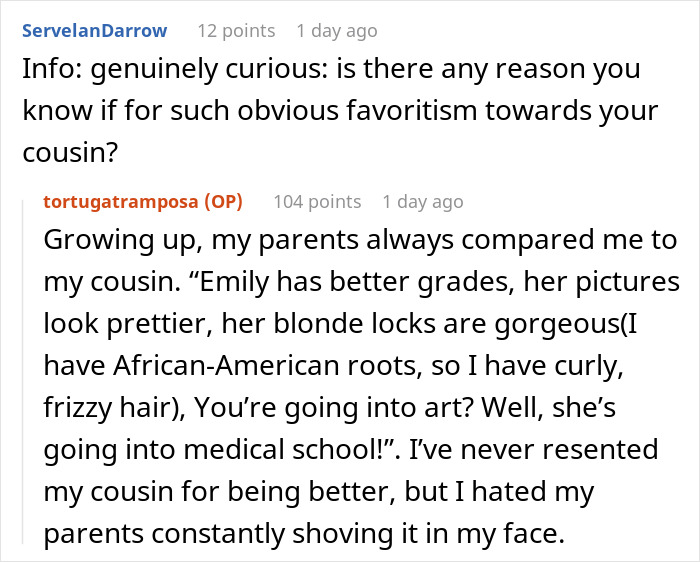
Task: Click "African-American" in the reply text
Action: click(226, 366)
